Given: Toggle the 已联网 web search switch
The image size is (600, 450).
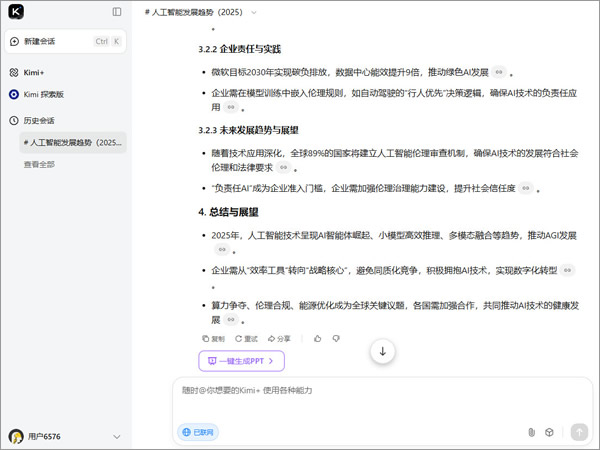Looking at the screenshot, I should [198, 432].
